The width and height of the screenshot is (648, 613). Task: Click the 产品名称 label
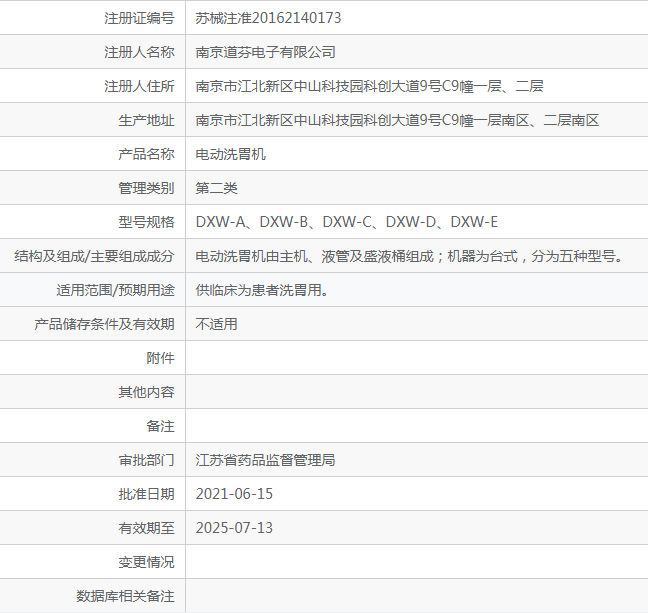(x=146, y=154)
